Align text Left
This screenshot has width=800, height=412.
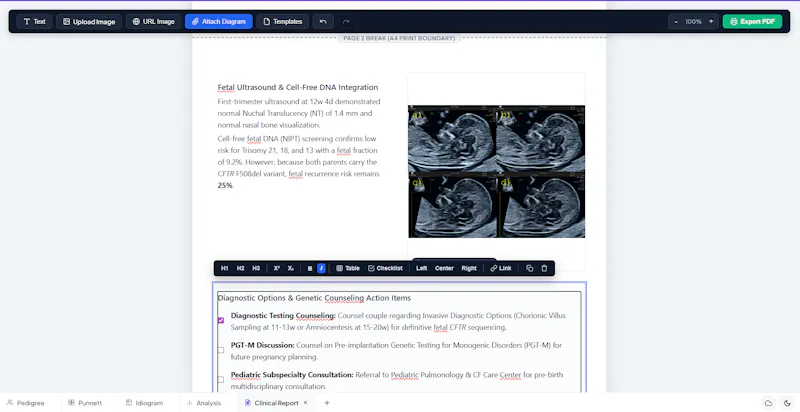(x=421, y=268)
